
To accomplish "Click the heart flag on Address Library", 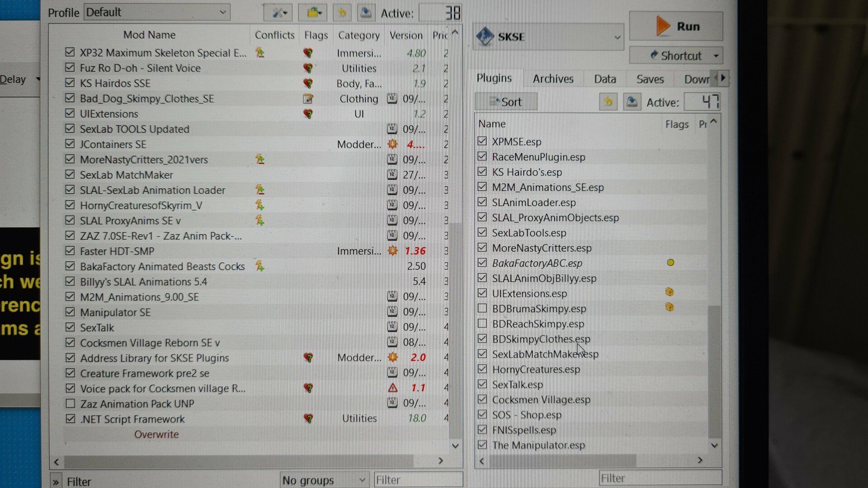I will pyautogui.click(x=308, y=358).
